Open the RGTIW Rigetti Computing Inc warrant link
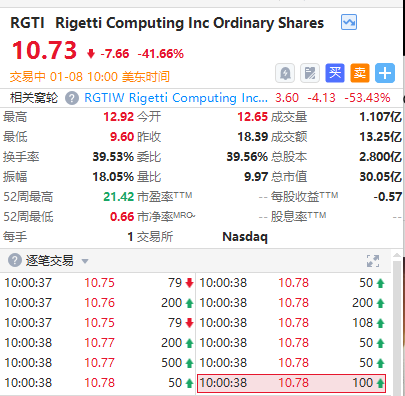This screenshot has width=405, height=396. [176, 98]
